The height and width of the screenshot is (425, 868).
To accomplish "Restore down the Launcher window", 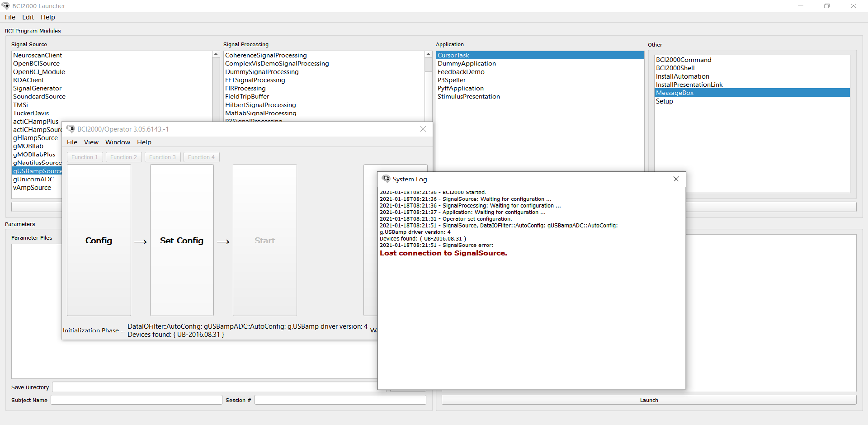I will point(827,6).
